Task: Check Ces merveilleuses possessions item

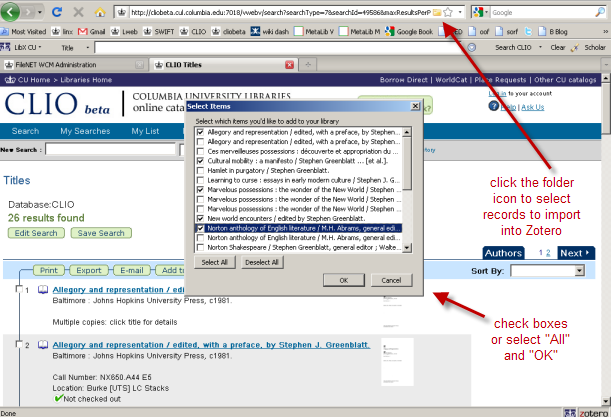Action: (200, 151)
